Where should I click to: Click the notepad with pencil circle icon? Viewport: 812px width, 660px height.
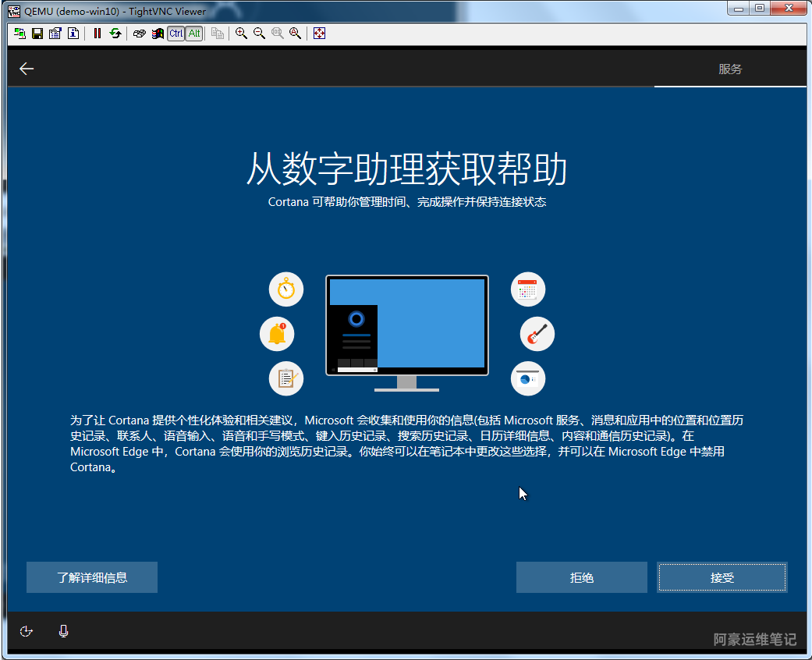285,378
